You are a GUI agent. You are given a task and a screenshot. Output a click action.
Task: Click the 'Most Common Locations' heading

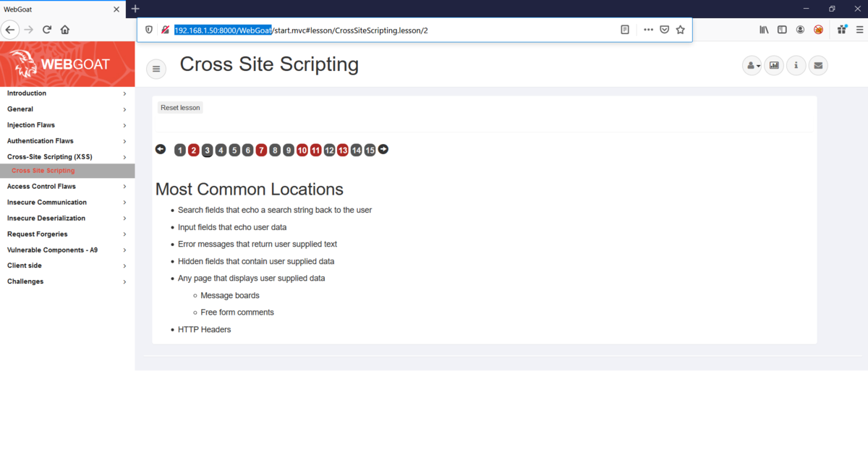(x=250, y=190)
